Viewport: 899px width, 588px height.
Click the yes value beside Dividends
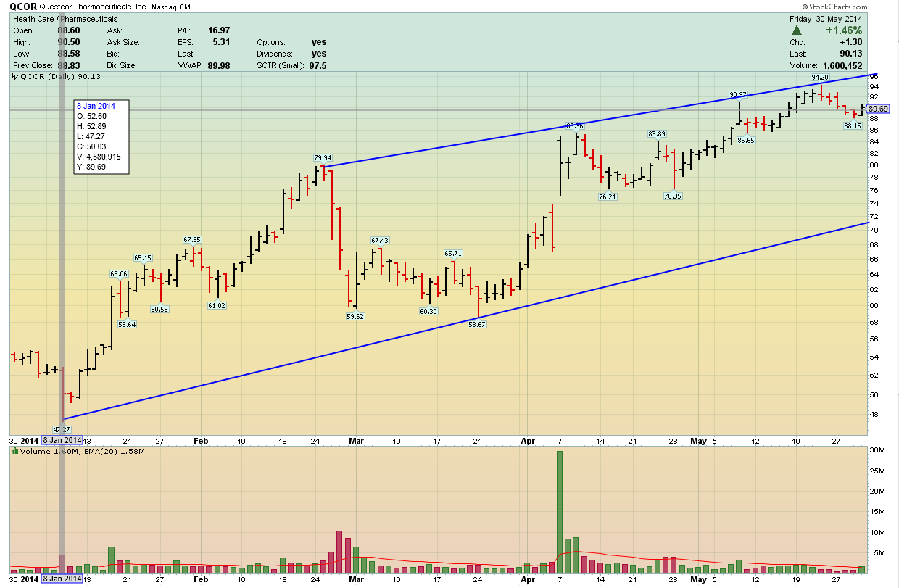[x=319, y=54]
